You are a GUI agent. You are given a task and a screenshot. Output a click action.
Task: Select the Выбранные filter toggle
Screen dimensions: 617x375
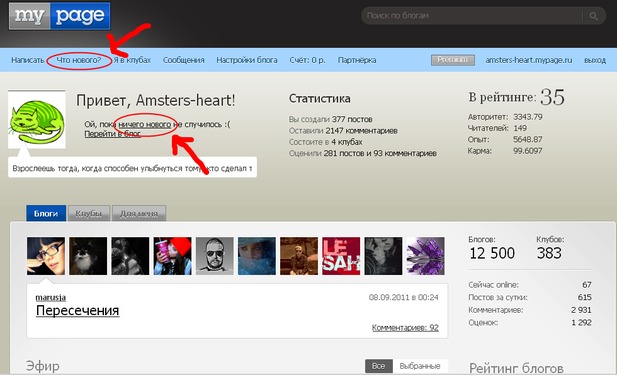(x=420, y=366)
